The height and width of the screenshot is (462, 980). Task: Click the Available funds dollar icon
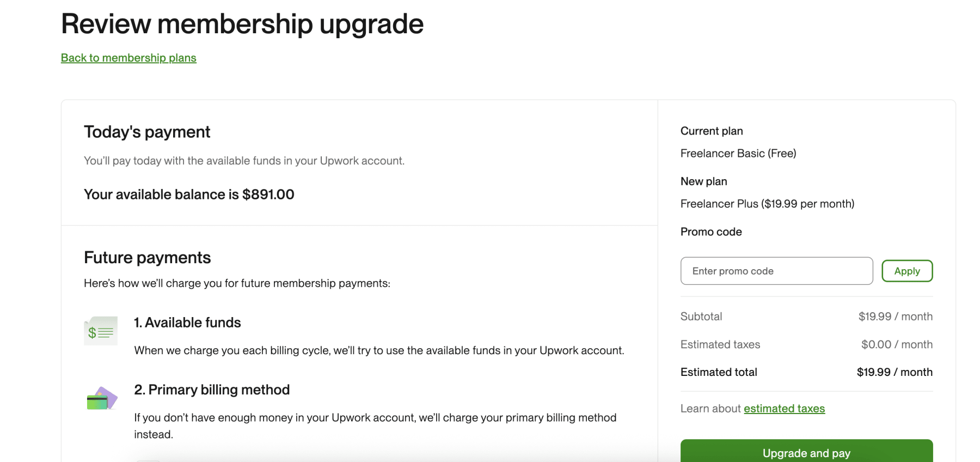[x=101, y=331]
